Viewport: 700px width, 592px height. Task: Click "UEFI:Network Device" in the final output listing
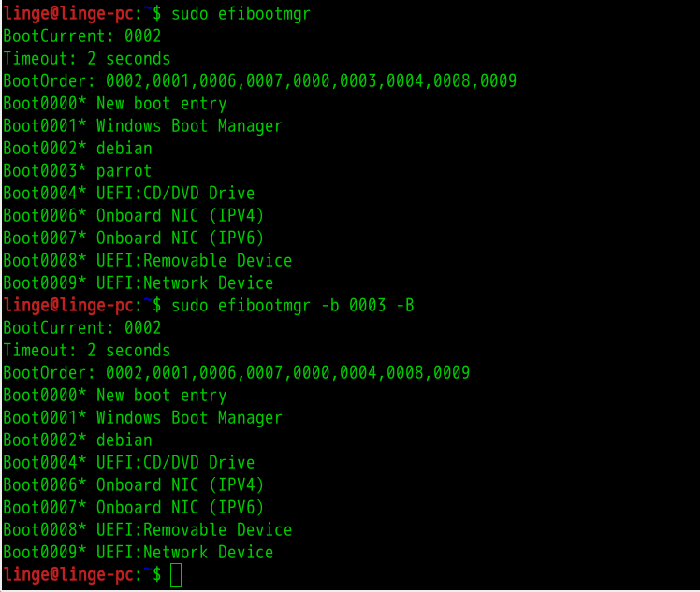[184, 553]
